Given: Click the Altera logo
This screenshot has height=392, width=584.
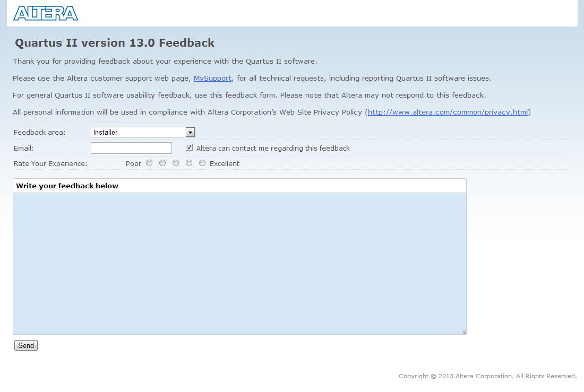Looking at the screenshot, I should pos(46,13).
